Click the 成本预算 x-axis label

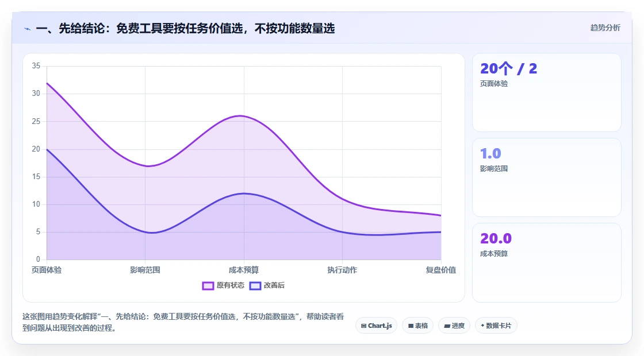point(244,270)
